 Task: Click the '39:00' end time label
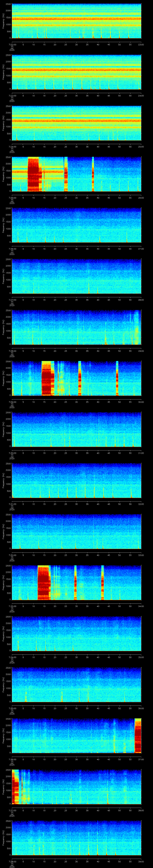click(x=141, y=862)
